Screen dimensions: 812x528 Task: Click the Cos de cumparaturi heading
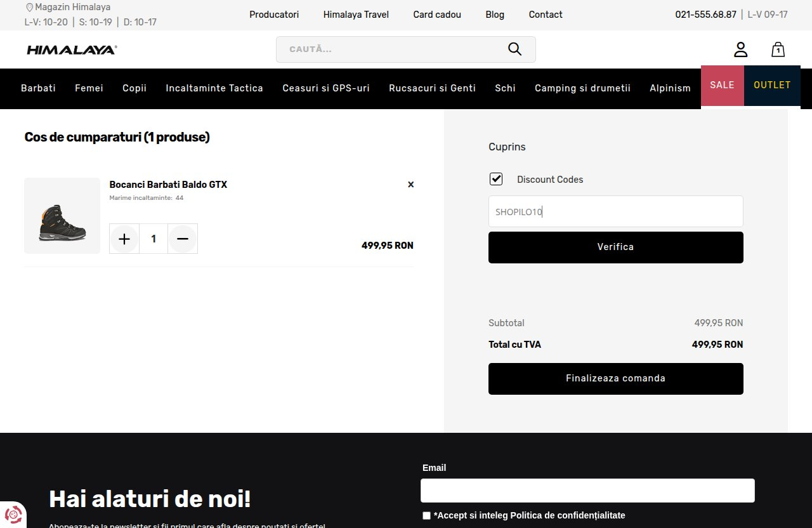click(117, 137)
